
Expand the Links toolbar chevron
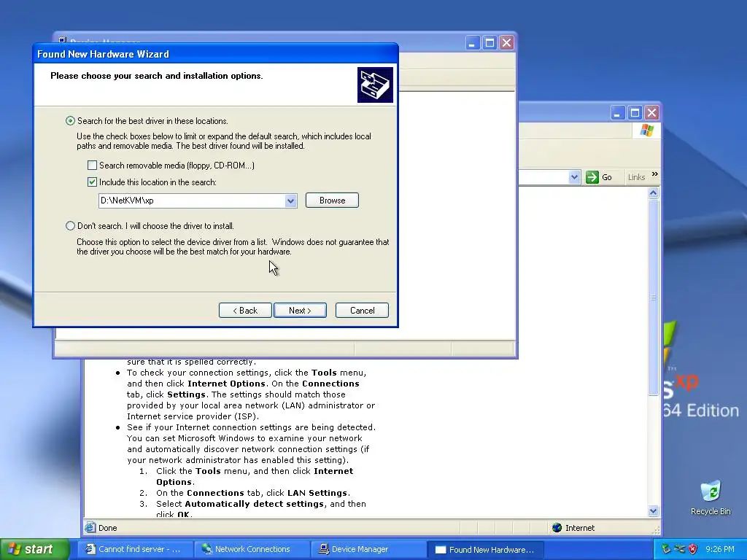pos(655,174)
